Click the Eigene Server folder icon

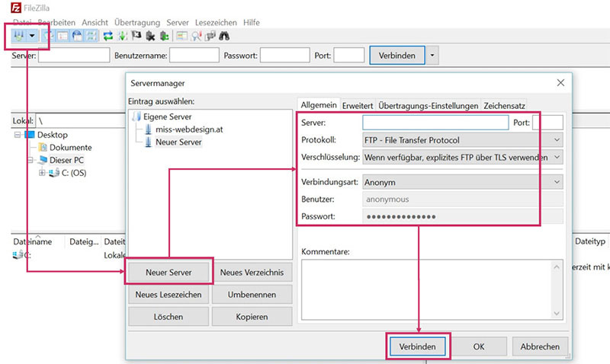tap(136, 117)
